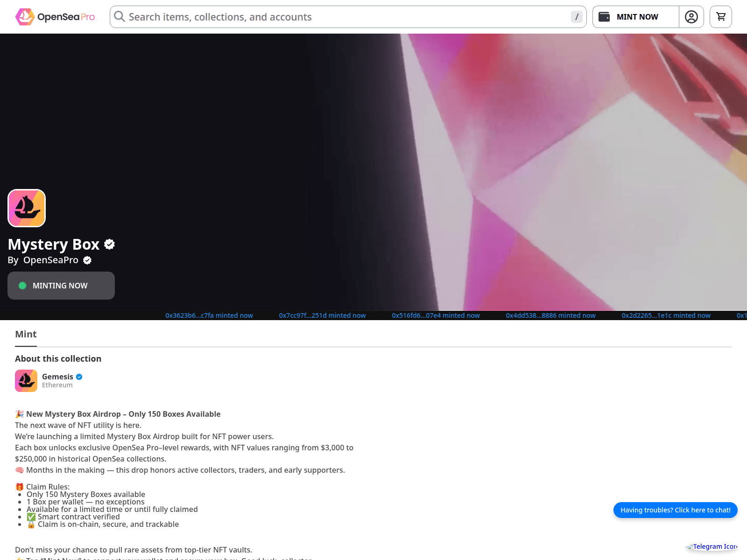Switch to the Mint tab
This screenshot has width=747, height=560.
click(26, 334)
